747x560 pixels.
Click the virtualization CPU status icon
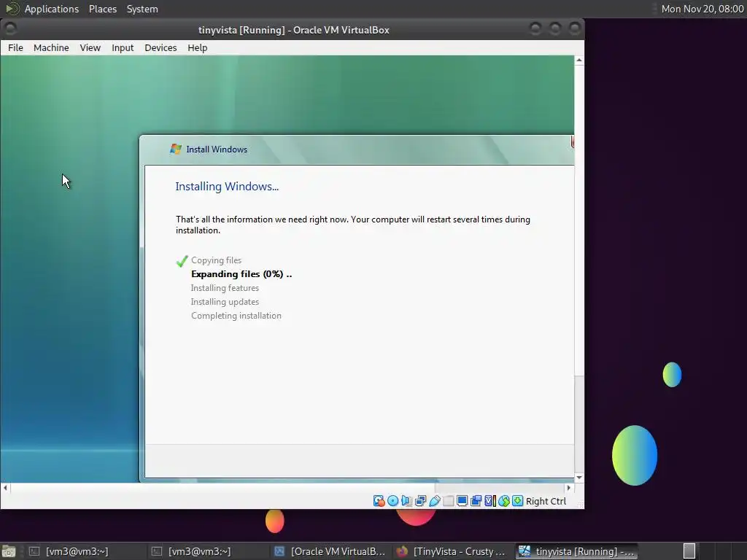[489, 501]
